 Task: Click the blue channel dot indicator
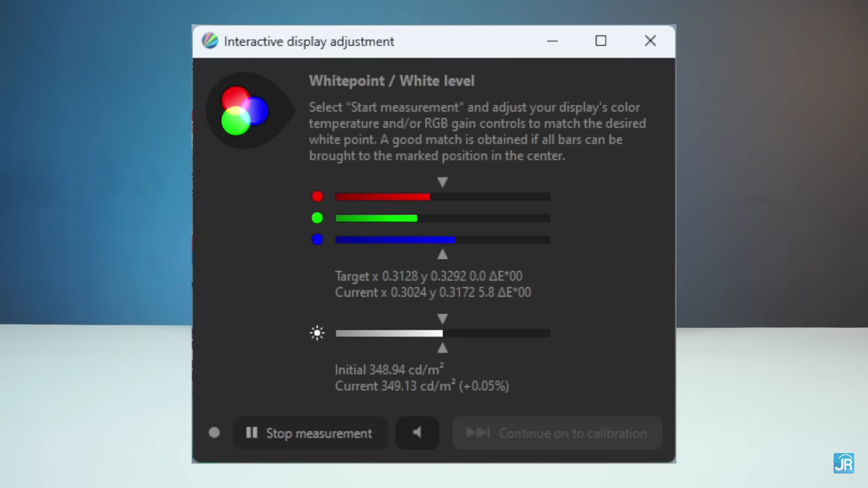click(317, 239)
